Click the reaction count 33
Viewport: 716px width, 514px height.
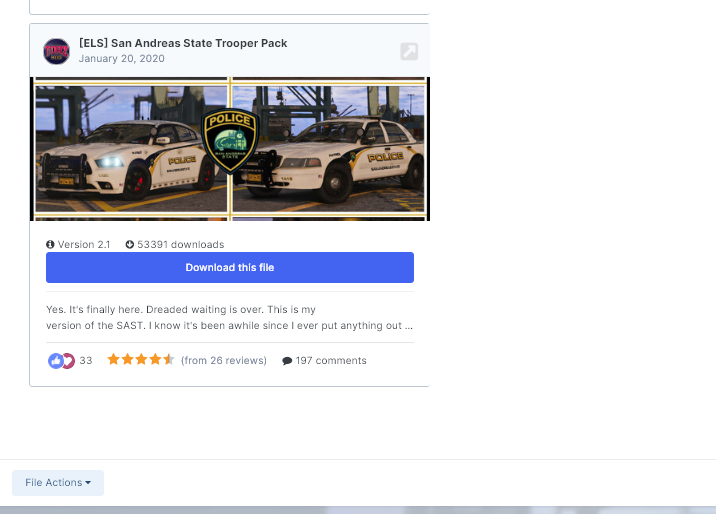[x=86, y=361]
